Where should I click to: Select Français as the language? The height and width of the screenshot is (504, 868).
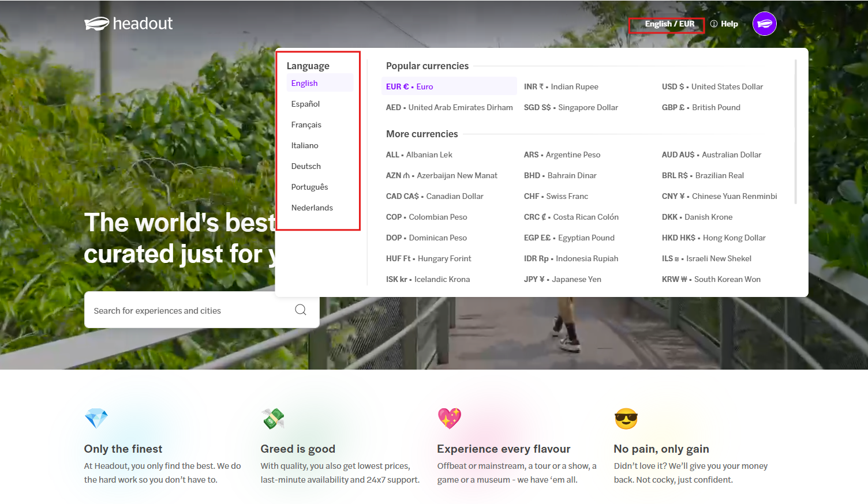point(306,125)
